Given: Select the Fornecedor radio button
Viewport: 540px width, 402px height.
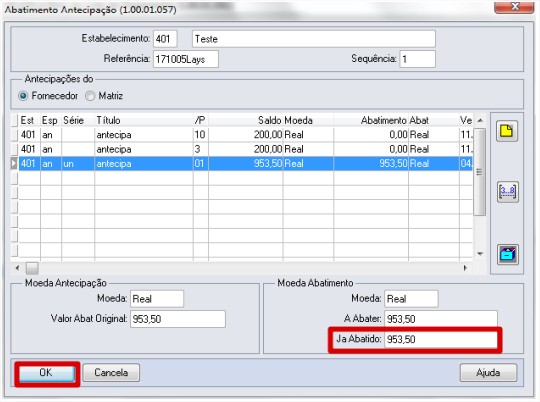Looking at the screenshot, I should pos(23,96).
